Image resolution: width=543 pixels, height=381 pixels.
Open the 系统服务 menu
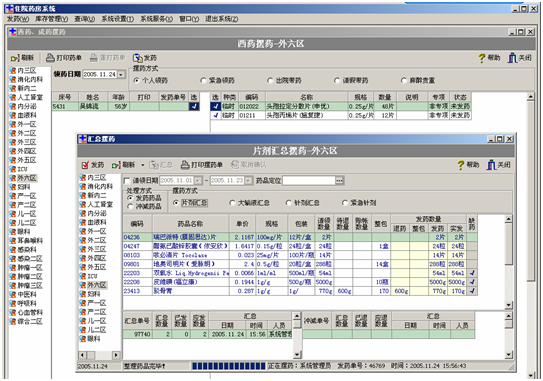tap(157, 19)
